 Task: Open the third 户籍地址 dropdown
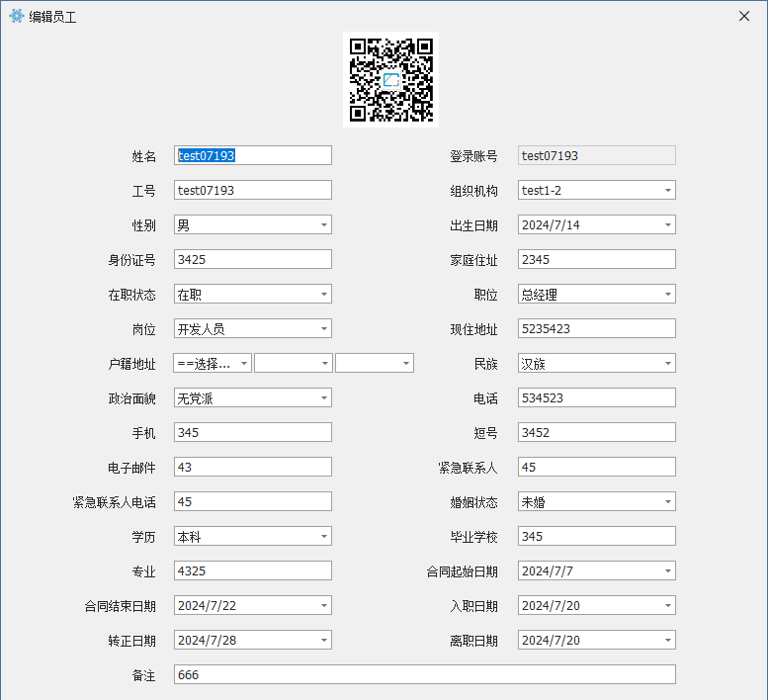click(375, 363)
